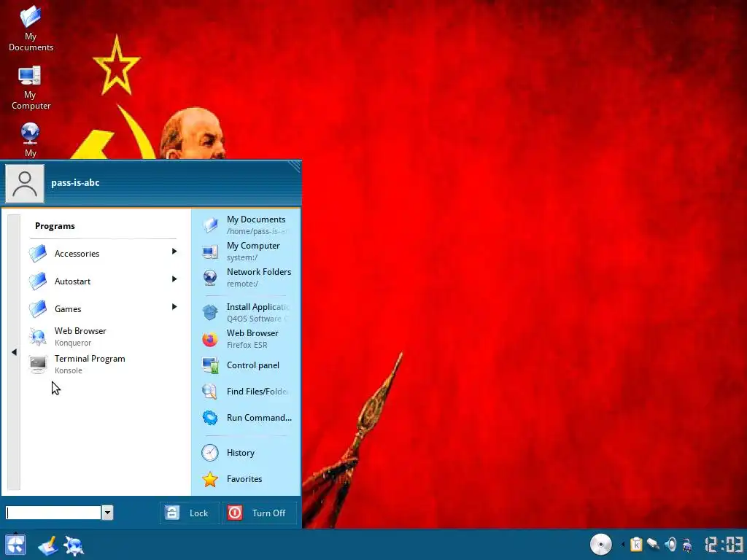
Task: Click the My Documents folder icon in menu
Action: (209, 225)
